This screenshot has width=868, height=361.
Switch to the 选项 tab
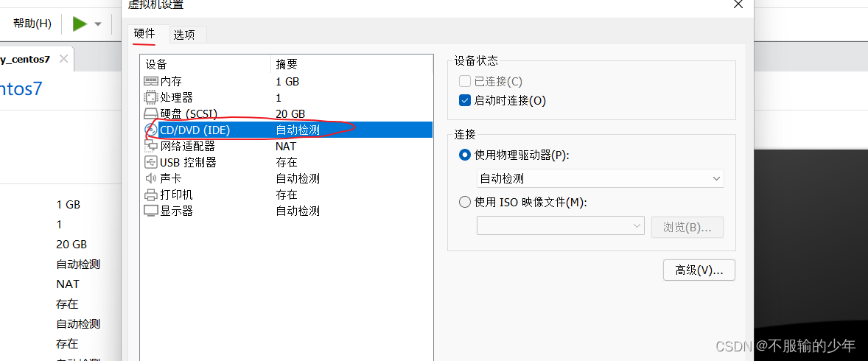tap(184, 35)
